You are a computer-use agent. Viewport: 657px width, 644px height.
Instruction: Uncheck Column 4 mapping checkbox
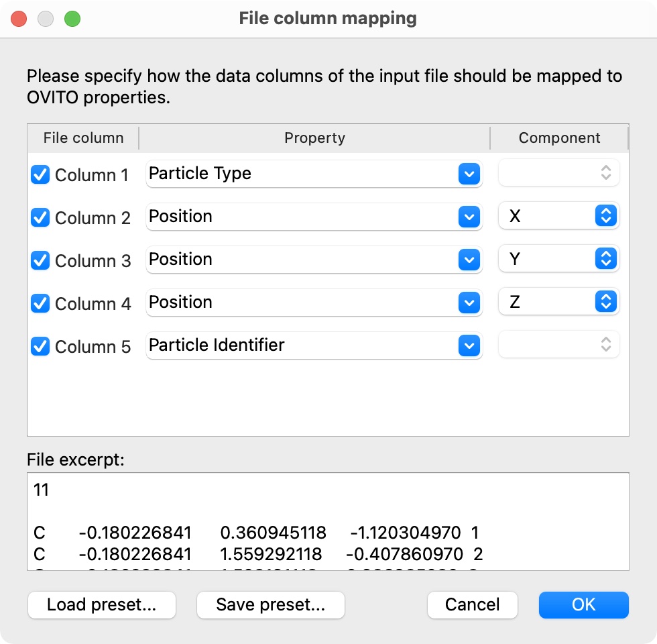click(x=40, y=304)
